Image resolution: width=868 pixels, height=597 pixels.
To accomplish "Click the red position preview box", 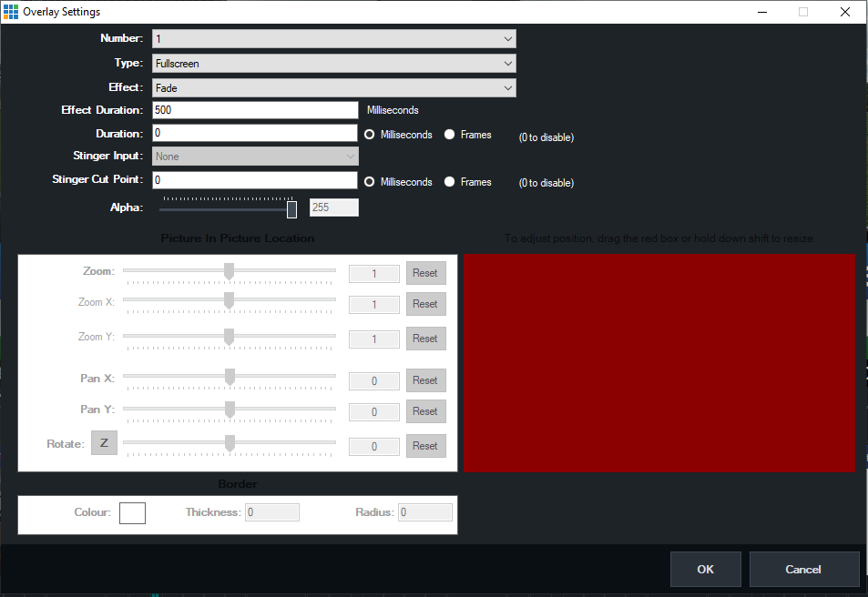I will pyautogui.click(x=659, y=363).
